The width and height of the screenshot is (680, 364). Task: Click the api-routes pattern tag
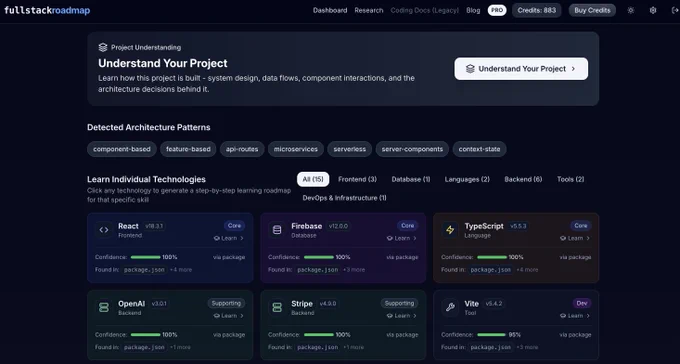click(242, 149)
